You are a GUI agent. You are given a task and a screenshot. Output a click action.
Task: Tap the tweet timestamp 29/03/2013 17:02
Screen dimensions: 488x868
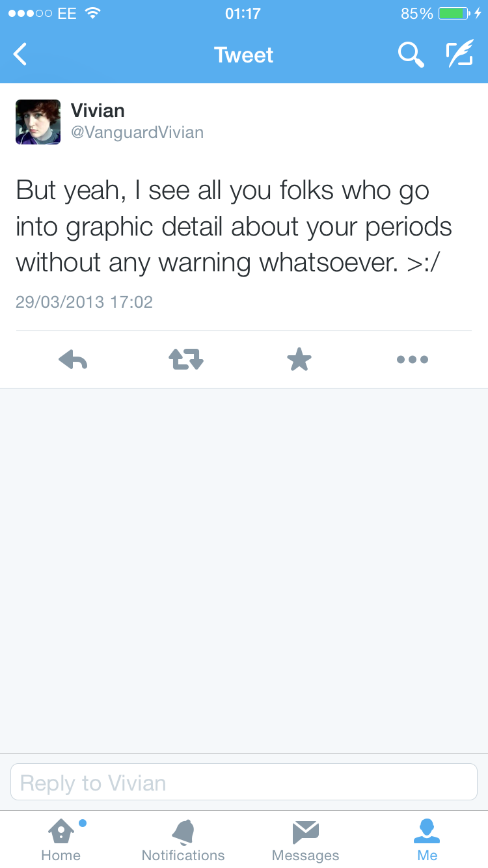click(x=84, y=302)
